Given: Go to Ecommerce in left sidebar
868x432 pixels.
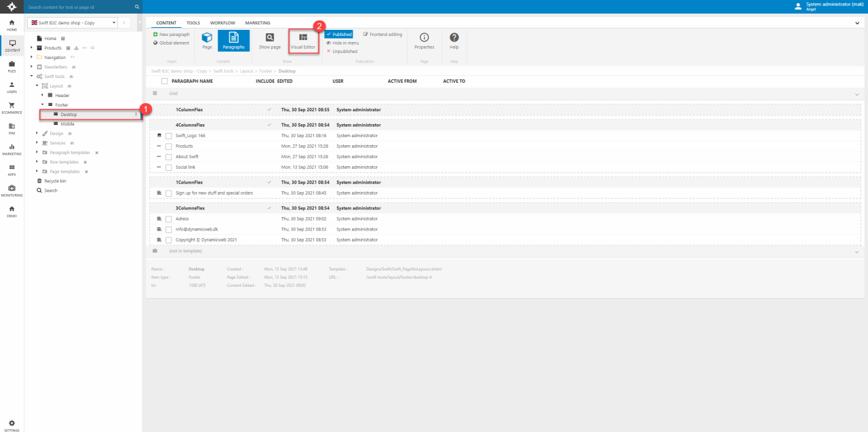Looking at the screenshot, I should [x=12, y=107].
